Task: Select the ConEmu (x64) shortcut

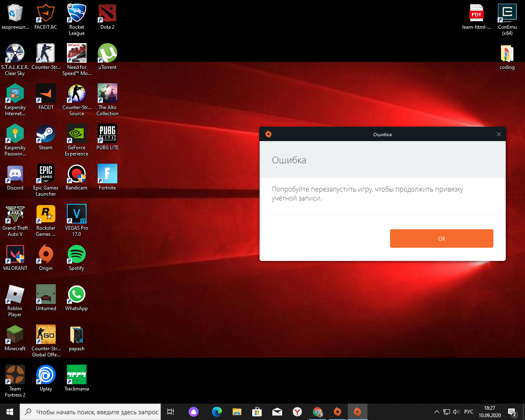Action: 507,20
